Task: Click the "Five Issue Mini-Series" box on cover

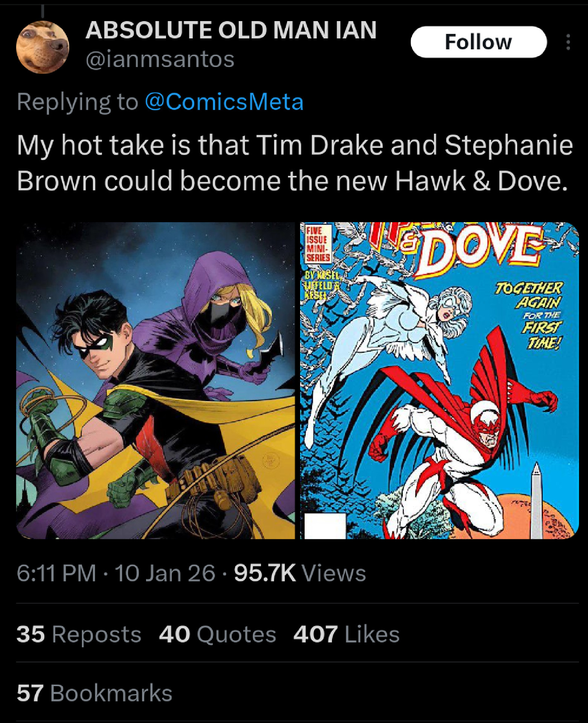Action: point(318,244)
